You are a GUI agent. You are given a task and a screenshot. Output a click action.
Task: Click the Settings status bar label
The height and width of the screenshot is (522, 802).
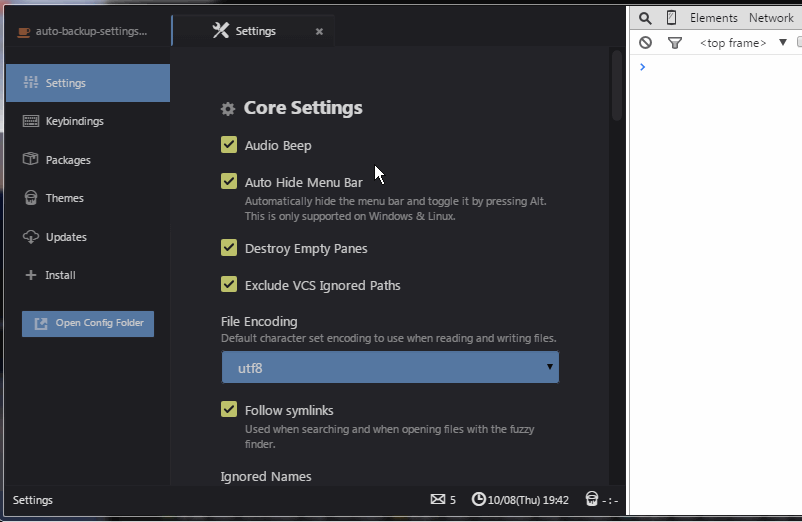coord(33,500)
